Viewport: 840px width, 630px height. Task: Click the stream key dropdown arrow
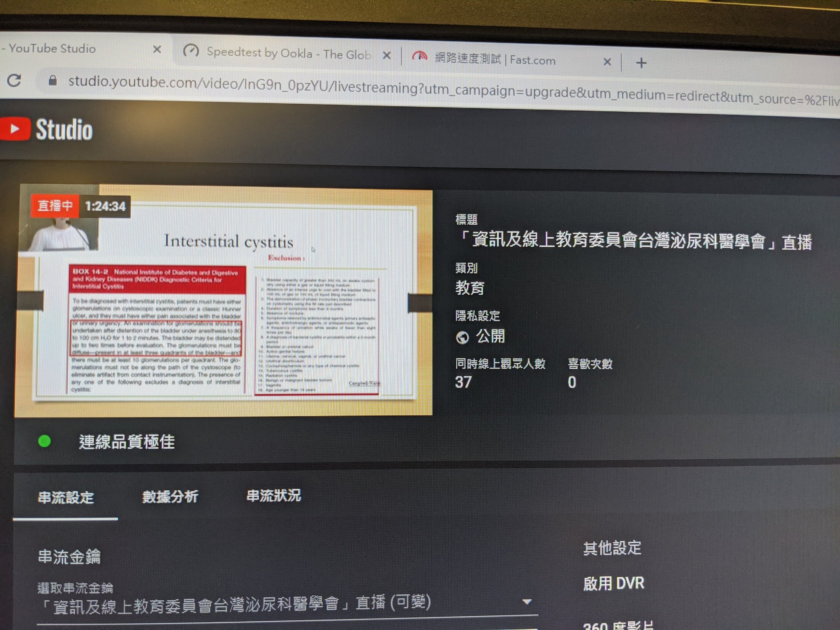pyautogui.click(x=527, y=602)
